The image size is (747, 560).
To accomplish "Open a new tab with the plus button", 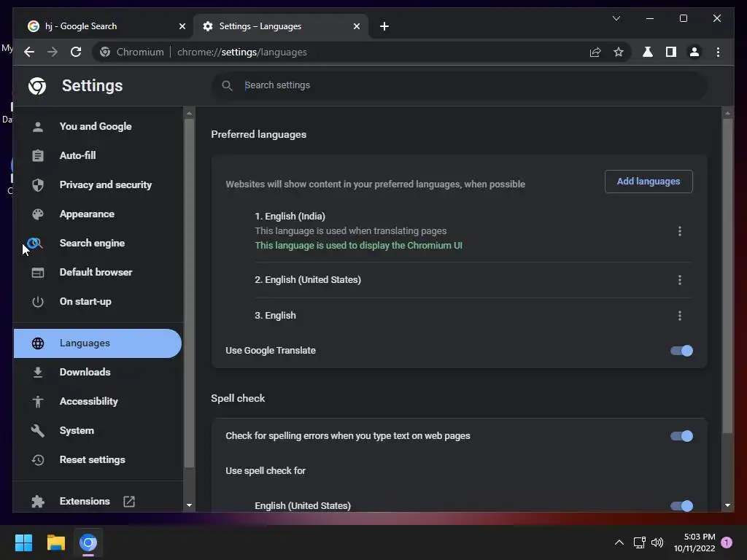I will [384, 26].
